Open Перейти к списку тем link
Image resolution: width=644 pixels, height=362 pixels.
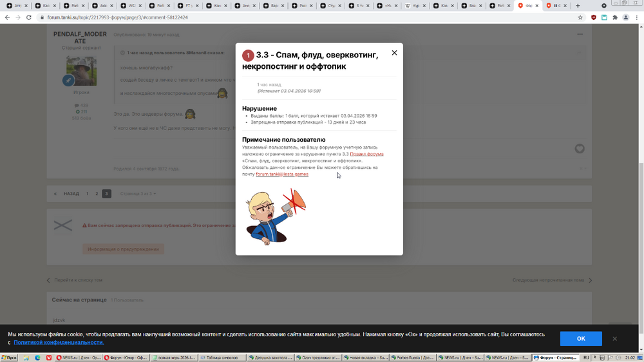pyautogui.click(x=75, y=280)
